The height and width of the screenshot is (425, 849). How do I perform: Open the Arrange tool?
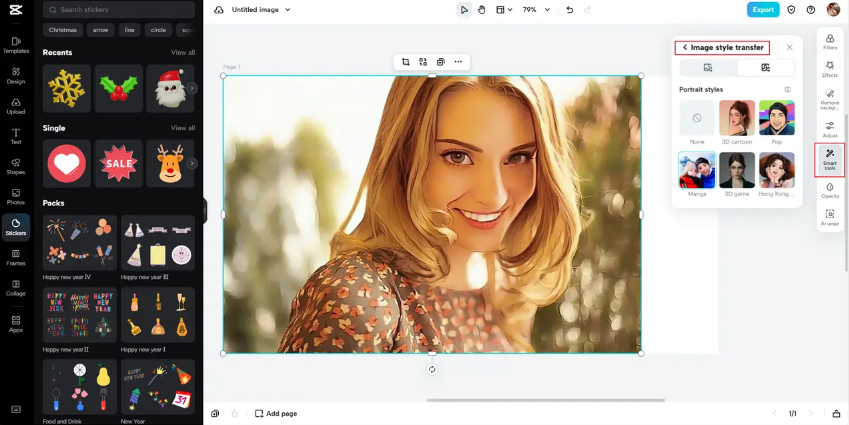(x=830, y=218)
